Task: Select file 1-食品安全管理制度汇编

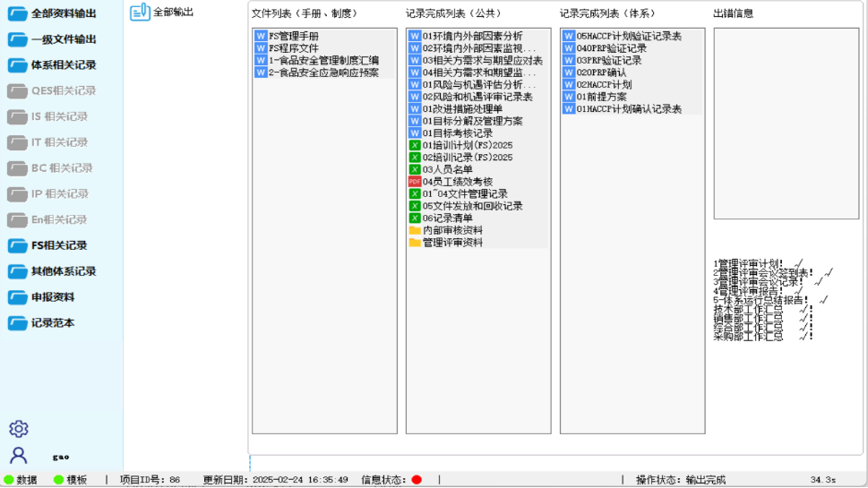Action: tap(324, 60)
